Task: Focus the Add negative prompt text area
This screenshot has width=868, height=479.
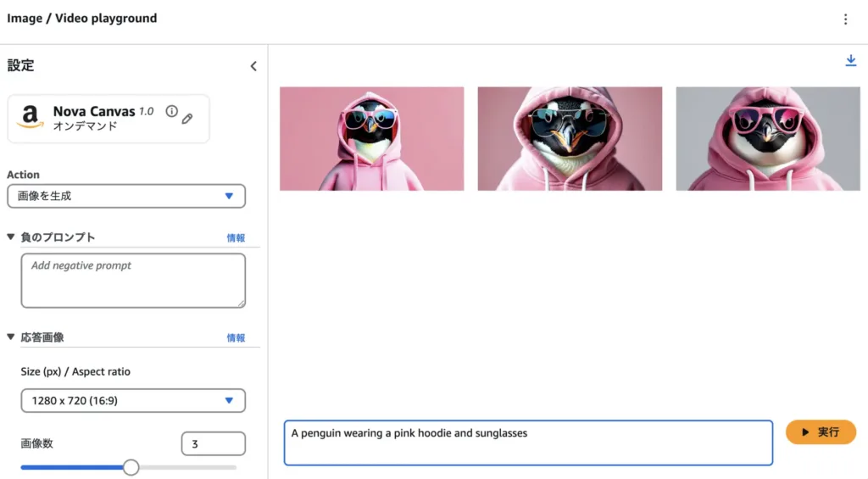Action: tap(133, 281)
